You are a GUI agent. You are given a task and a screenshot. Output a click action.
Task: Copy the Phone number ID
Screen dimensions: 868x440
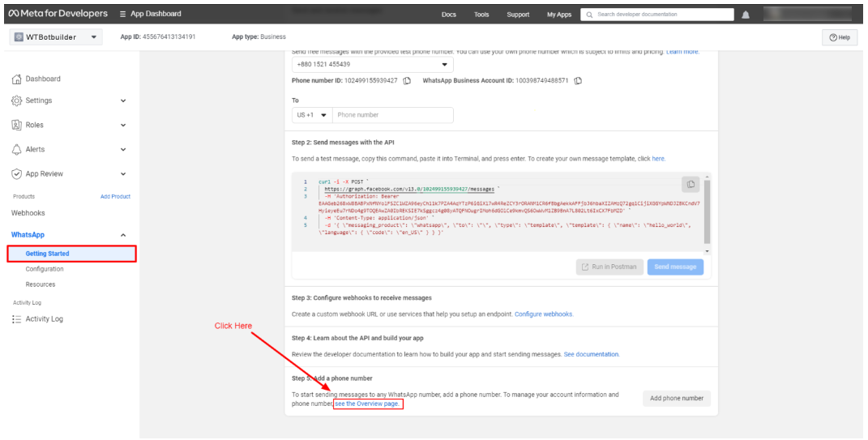pos(408,81)
